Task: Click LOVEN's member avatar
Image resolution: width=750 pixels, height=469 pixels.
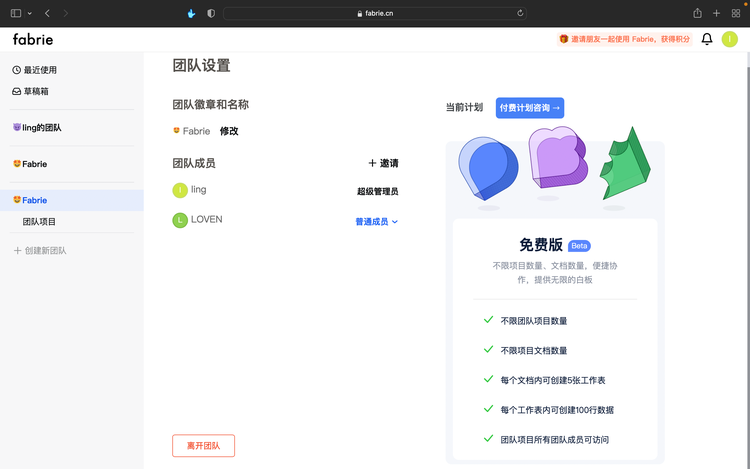Action: [x=180, y=220]
